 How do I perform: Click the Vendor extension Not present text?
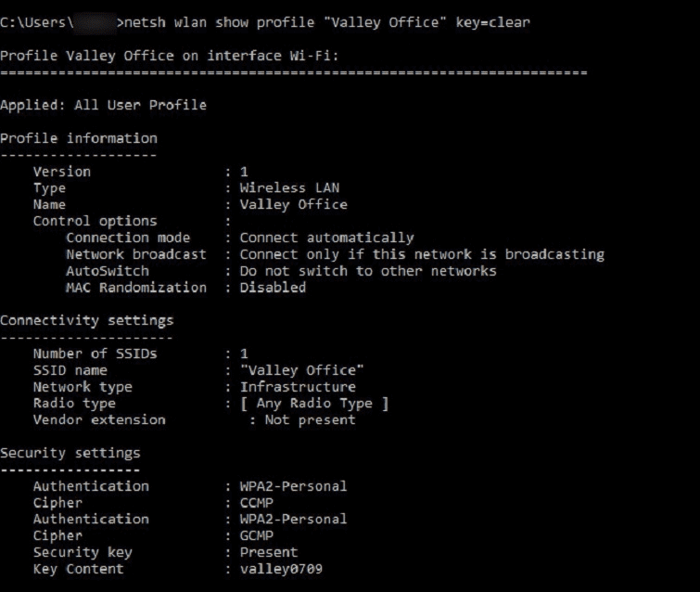point(310,420)
